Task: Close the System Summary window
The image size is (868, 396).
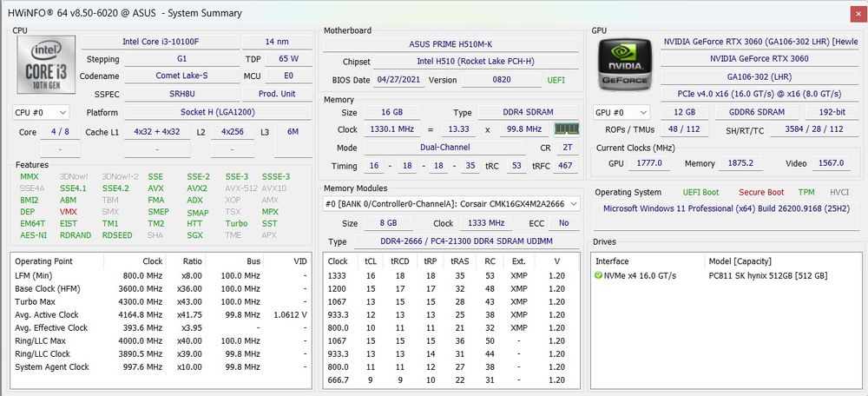Action: click(x=858, y=13)
